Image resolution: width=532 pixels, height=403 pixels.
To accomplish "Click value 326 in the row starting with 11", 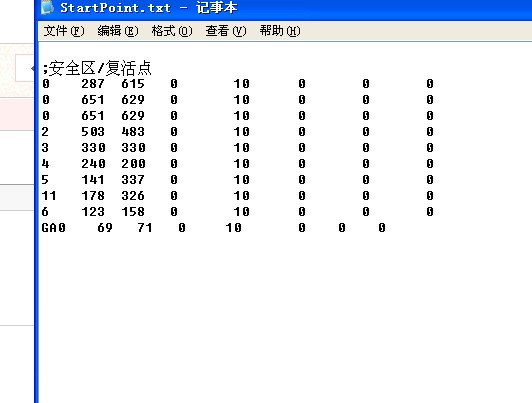I will 133,196.
